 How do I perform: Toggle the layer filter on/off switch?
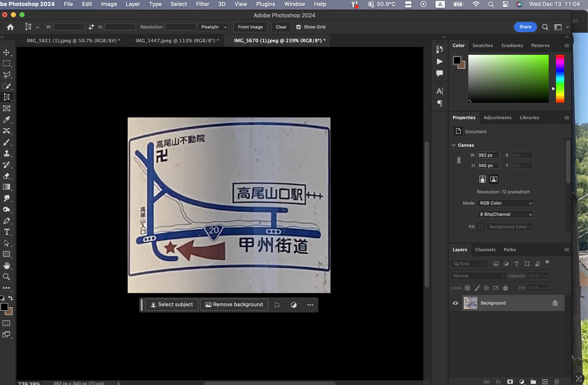click(x=547, y=263)
